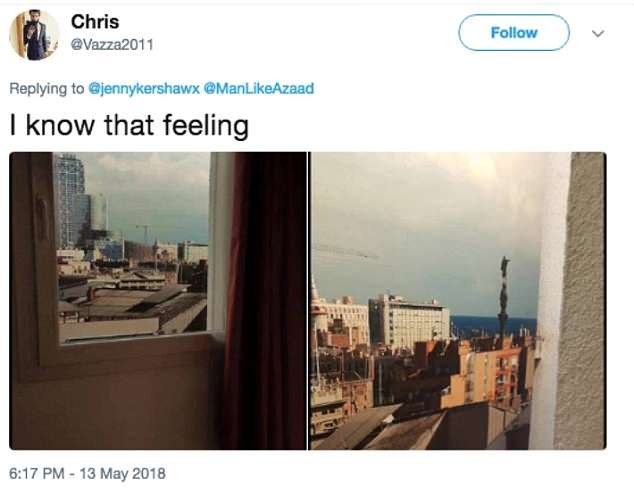The width and height of the screenshot is (634, 496).
Task: Open the tweet options chevron menu
Action: [x=598, y=33]
